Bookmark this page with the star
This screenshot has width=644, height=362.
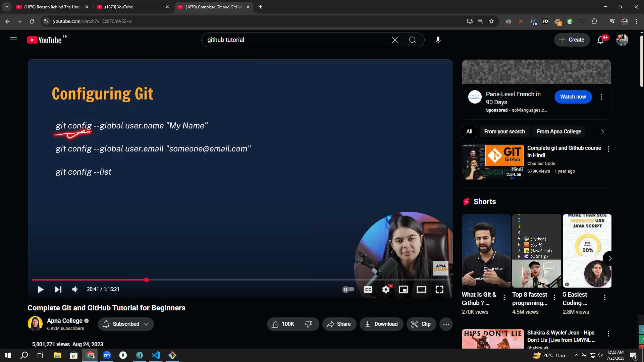tap(491, 21)
